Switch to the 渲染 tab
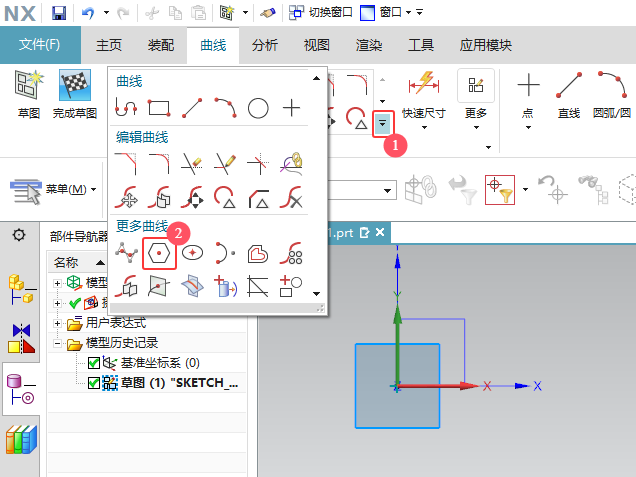 [x=368, y=45]
